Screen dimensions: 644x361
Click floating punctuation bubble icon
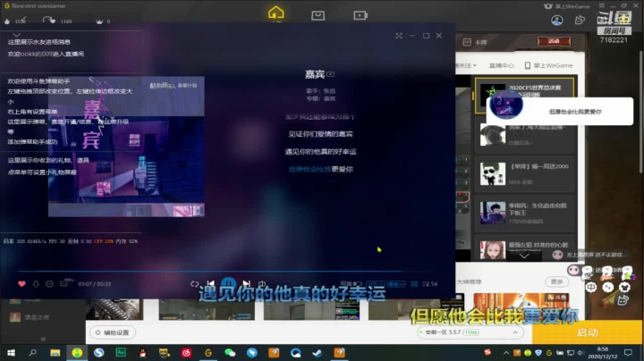[x=607, y=287]
